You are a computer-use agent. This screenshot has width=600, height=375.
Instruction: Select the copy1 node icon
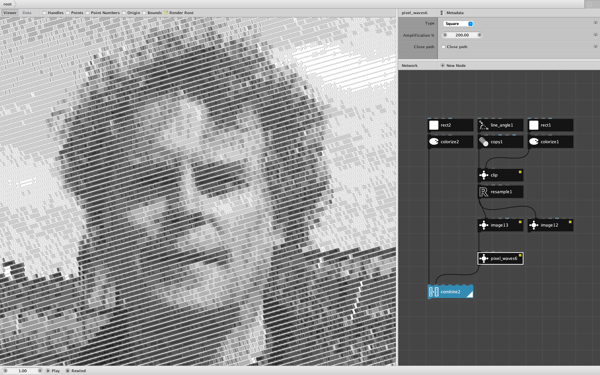click(x=484, y=142)
